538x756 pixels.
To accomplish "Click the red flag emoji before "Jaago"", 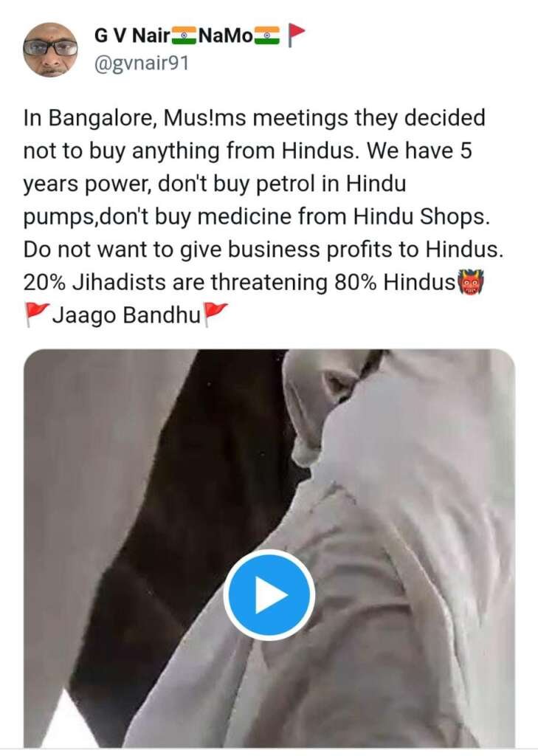I will pos(37,315).
